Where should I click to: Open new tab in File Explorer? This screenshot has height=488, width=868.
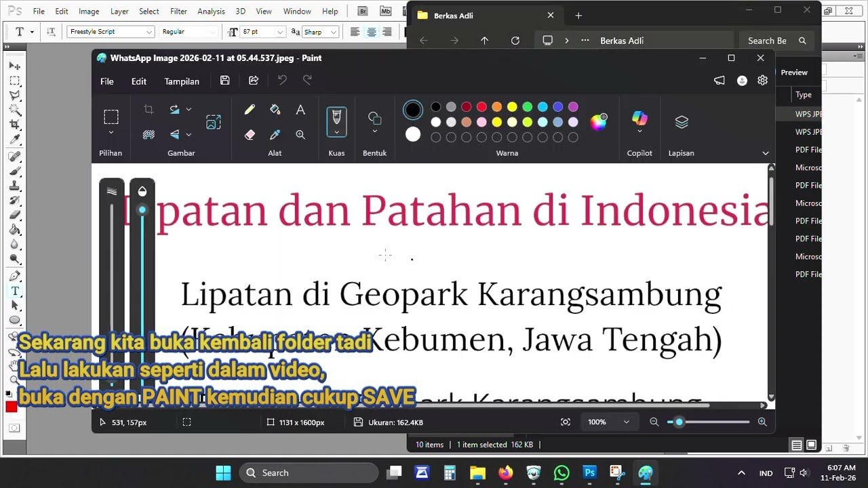pos(578,16)
